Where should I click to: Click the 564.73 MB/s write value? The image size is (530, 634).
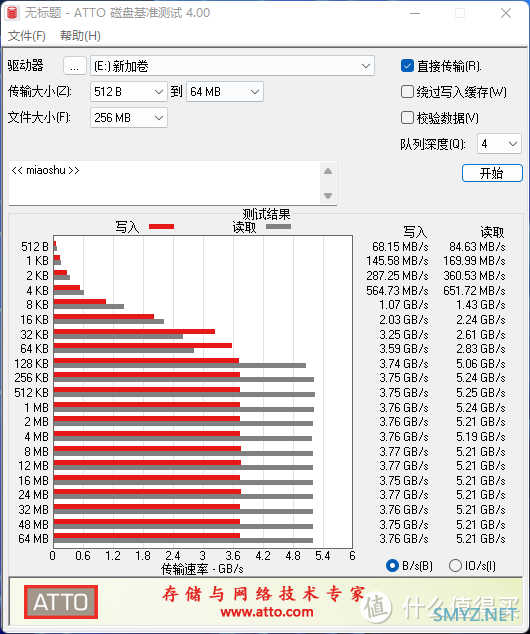397,291
